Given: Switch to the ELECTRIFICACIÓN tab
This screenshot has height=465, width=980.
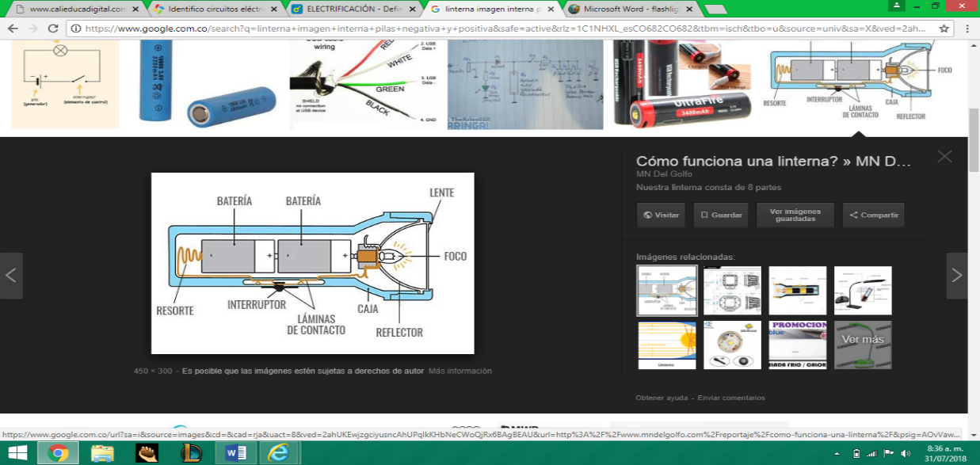Looking at the screenshot, I should tap(353, 9).
